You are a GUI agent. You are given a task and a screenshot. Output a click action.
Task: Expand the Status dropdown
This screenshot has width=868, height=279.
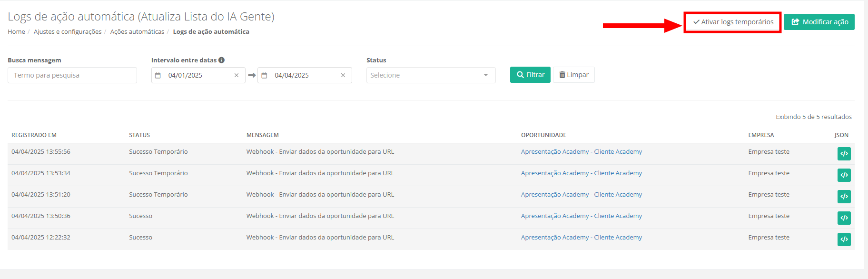431,75
